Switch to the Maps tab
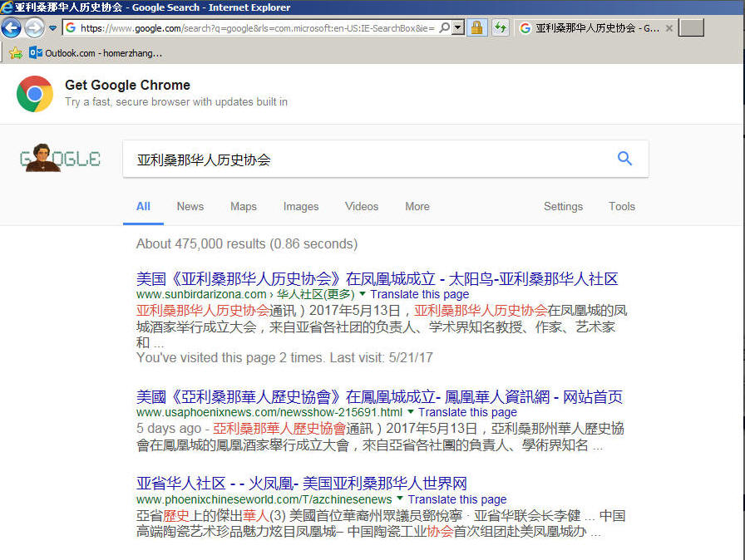 click(x=244, y=206)
